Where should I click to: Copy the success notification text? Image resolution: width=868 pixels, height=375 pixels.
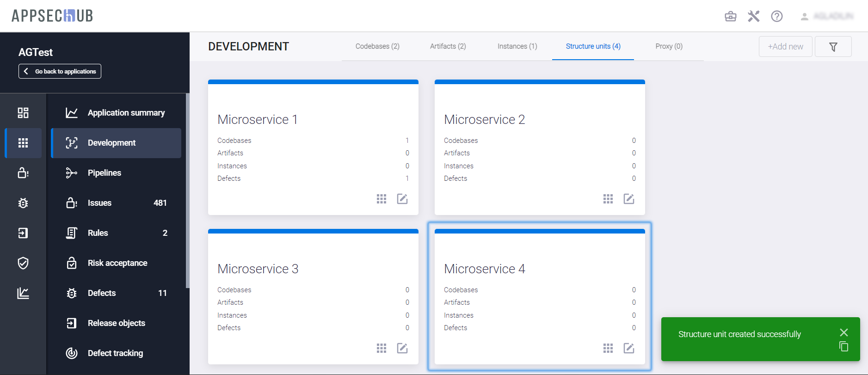tap(843, 347)
